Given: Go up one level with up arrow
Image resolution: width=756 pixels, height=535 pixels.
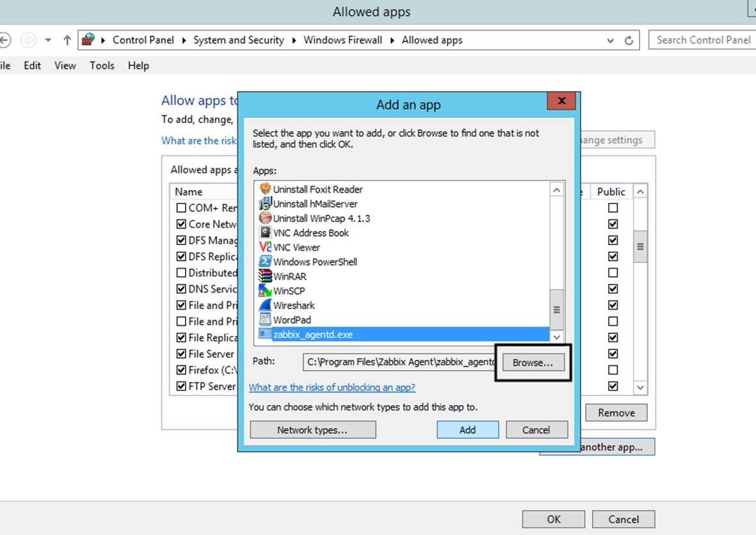Looking at the screenshot, I should [67, 40].
